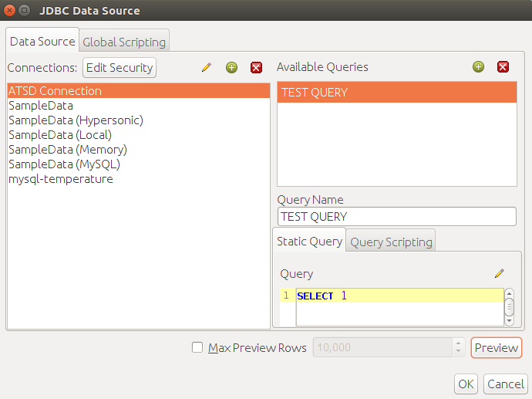Click the query editor scroll-up arrow
Image resolution: width=532 pixels, height=399 pixels.
point(509,293)
